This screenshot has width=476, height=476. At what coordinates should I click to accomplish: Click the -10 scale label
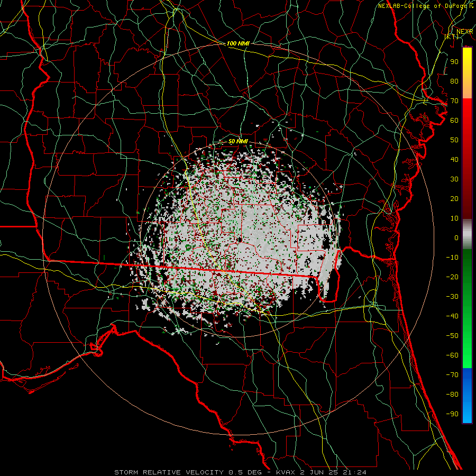coord(452,258)
